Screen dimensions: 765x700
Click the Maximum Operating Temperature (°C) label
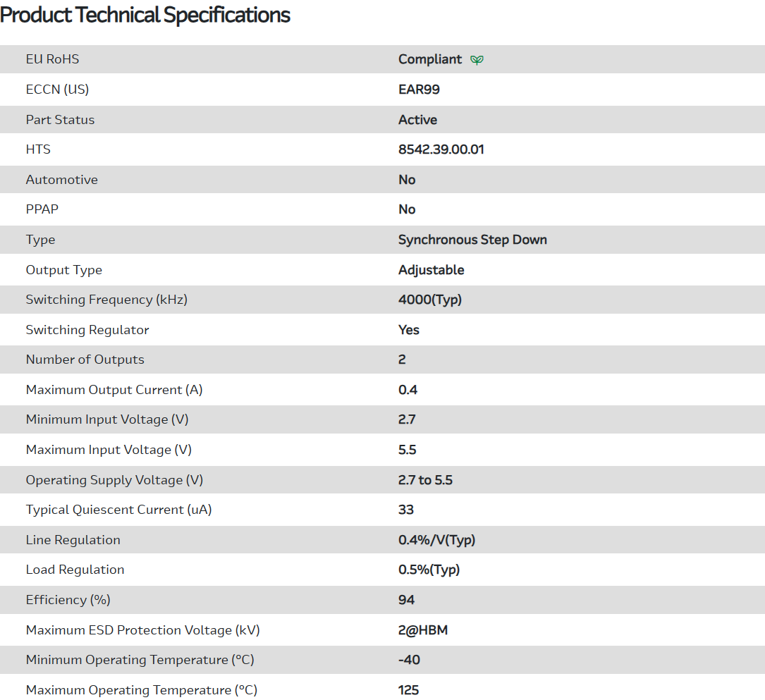141,690
